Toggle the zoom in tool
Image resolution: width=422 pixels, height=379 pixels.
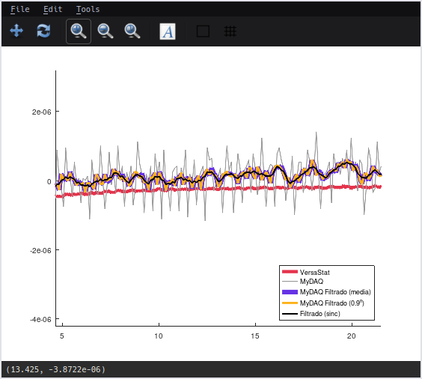[x=79, y=31]
